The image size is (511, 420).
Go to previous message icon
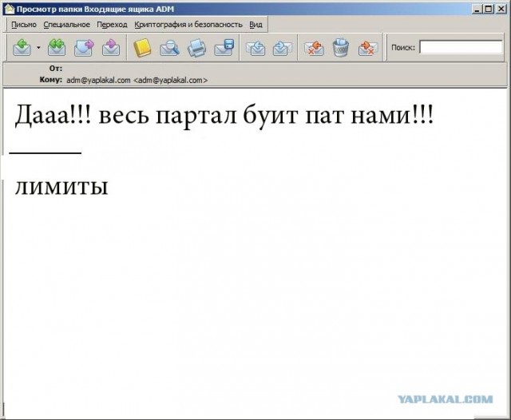click(255, 48)
